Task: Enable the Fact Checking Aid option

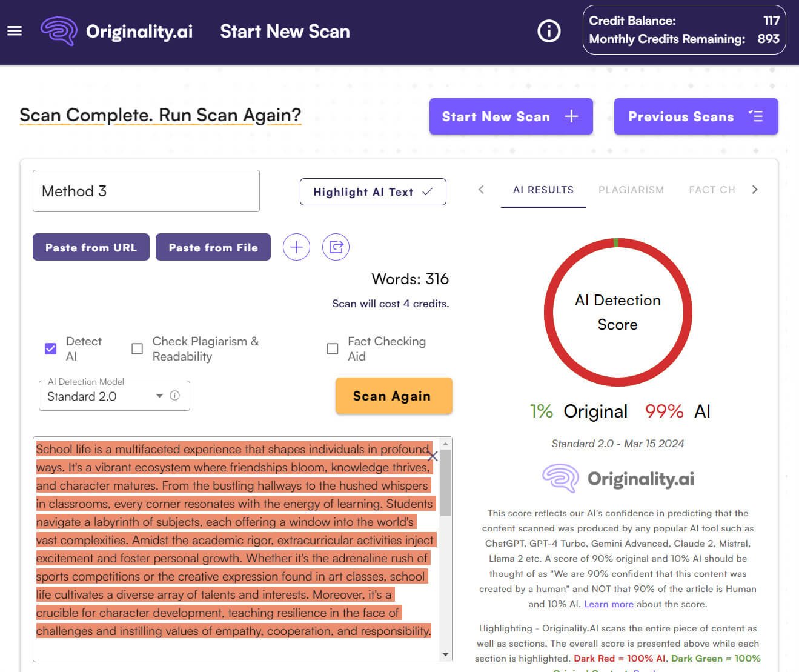Action: coord(333,348)
